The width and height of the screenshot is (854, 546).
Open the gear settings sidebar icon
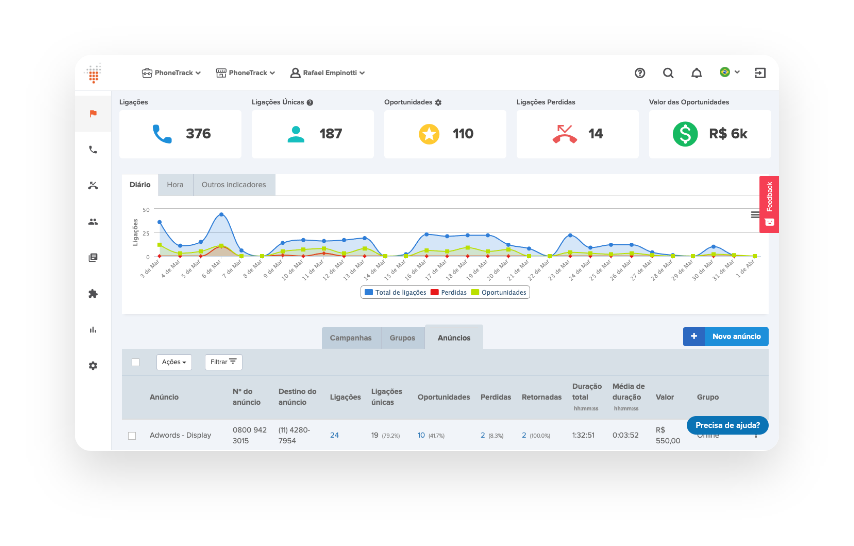pyautogui.click(x=93, y=366)
